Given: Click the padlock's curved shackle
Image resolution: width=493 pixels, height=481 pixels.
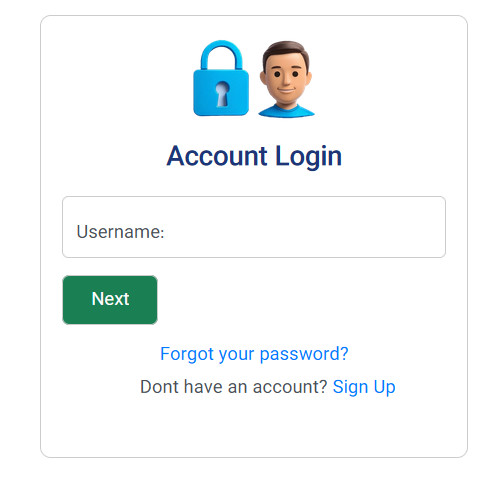Looking at the screenshot, I should [x=221, y=55].
